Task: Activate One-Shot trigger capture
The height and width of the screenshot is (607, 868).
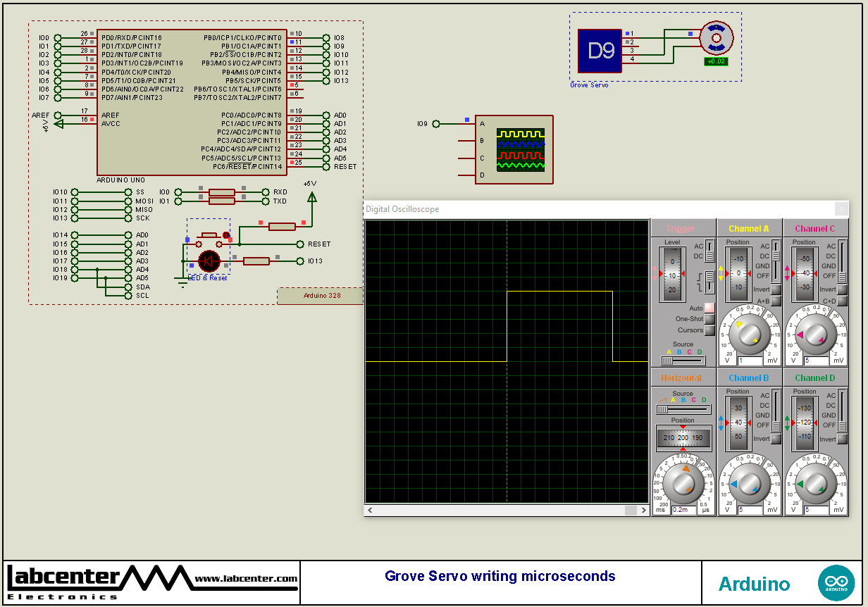Action: [708, 319]
